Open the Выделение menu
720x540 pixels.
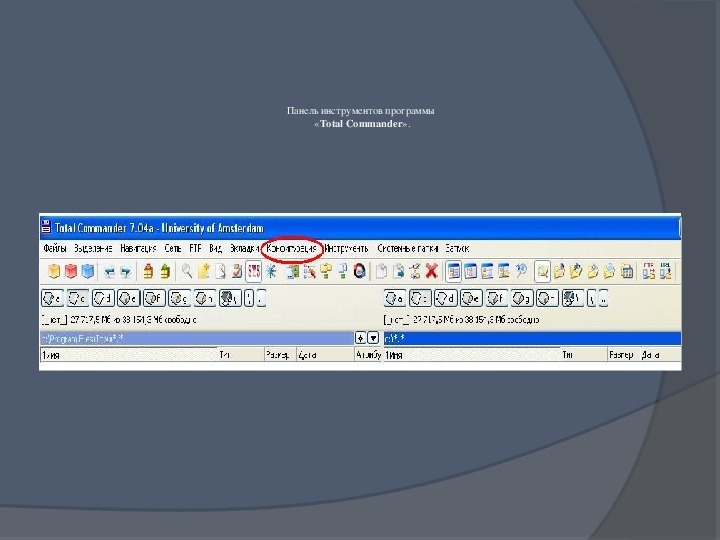(93, 248)
